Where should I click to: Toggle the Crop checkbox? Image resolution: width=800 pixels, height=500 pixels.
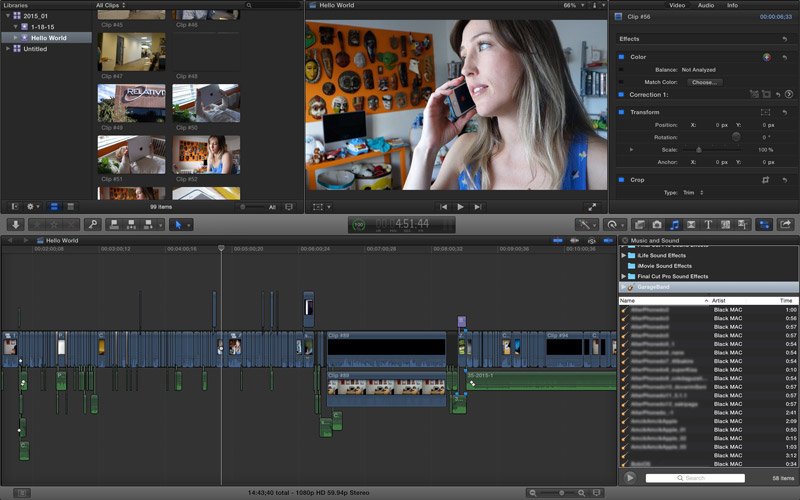coord(621,180)
